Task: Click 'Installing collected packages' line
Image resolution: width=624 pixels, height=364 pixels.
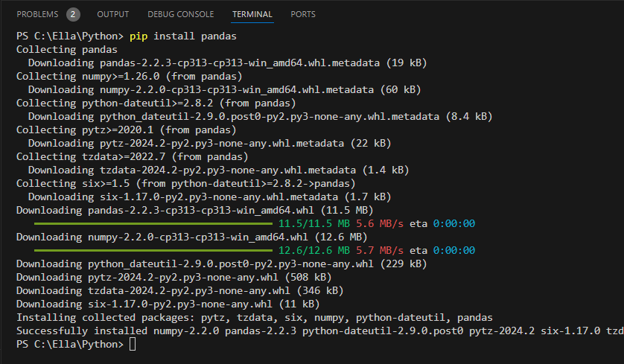Action: click(x=255, y=317)
